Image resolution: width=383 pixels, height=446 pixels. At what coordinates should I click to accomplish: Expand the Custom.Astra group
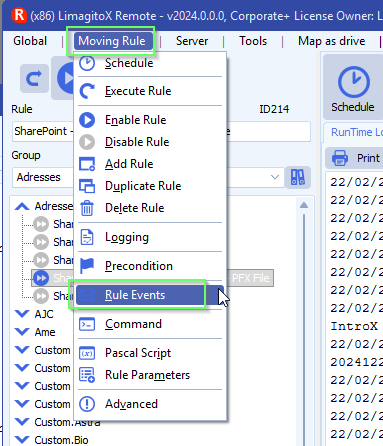click(x=22, y=422)
